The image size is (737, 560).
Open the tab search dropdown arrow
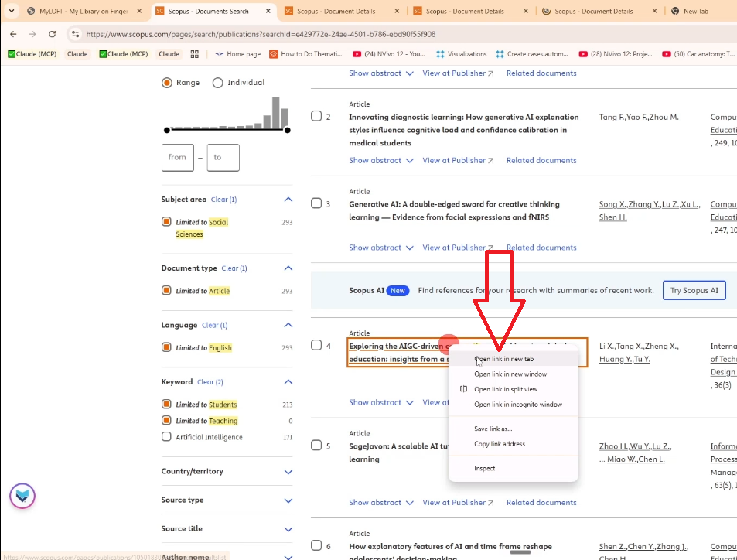[12, 10]
